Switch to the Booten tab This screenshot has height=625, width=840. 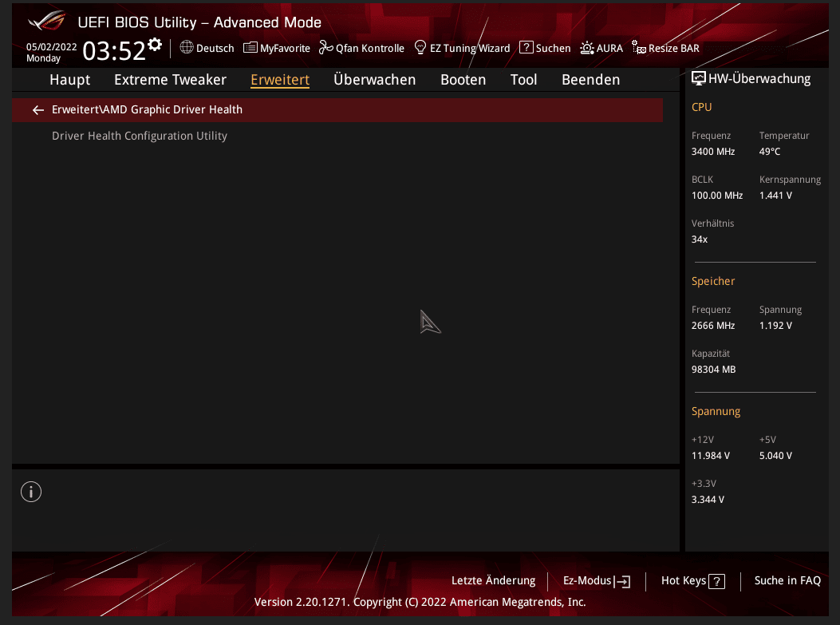tap(463, 80)
